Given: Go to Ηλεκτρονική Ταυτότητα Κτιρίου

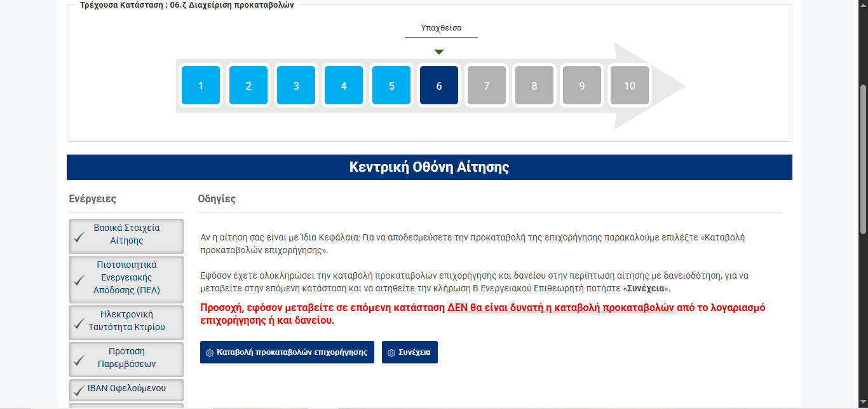Looking at the screenshot, I should point(126,321).
